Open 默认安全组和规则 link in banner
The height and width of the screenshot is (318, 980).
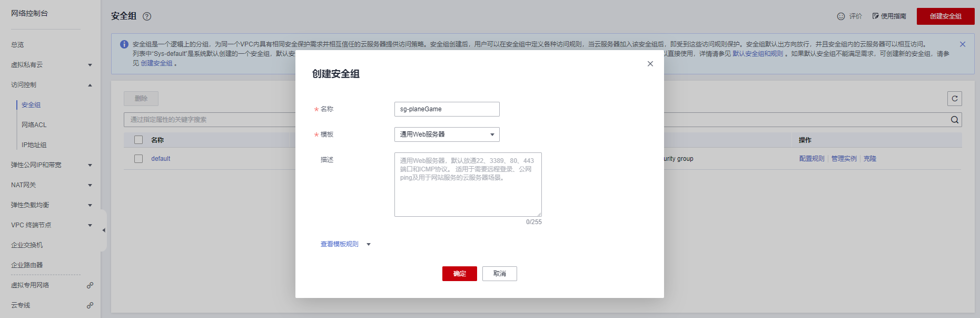tap(758, 54)
